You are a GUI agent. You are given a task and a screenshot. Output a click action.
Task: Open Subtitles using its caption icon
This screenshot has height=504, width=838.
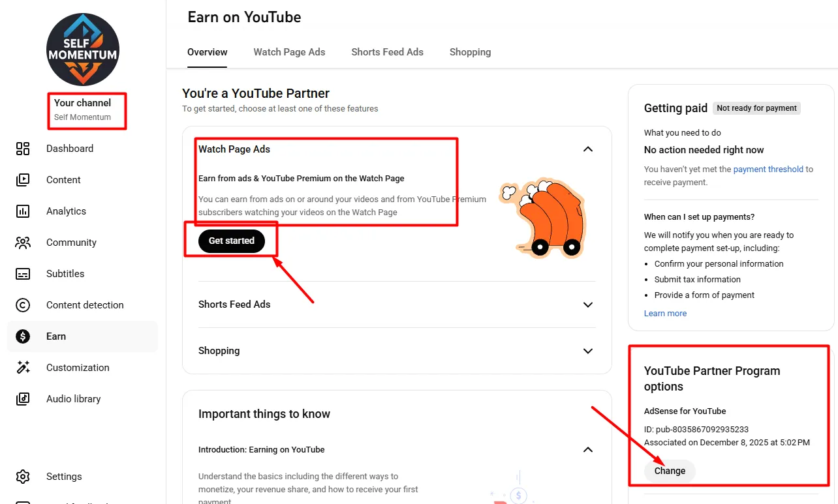(x=23, y=274)
